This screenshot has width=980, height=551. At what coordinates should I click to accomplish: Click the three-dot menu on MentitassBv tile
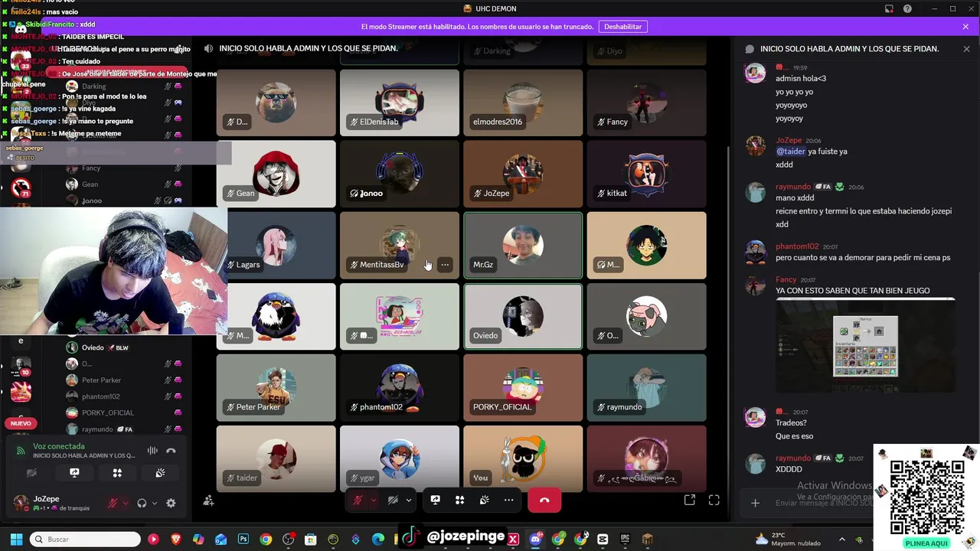[445, 265]
